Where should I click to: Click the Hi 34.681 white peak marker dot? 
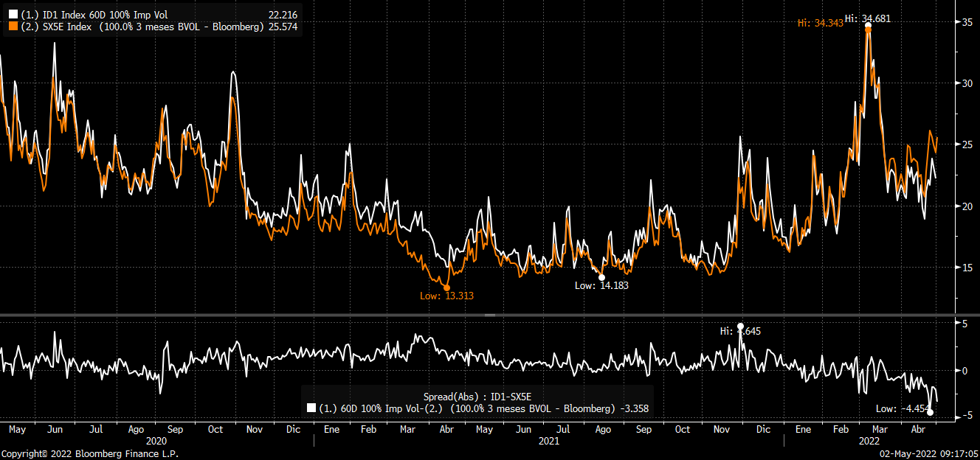[868, 26]
